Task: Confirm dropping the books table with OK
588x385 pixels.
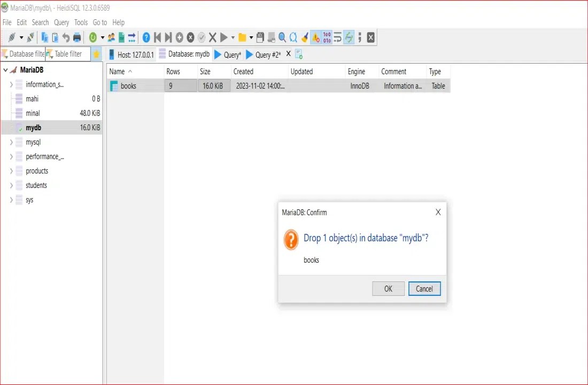Action: (x=388, y=288)
